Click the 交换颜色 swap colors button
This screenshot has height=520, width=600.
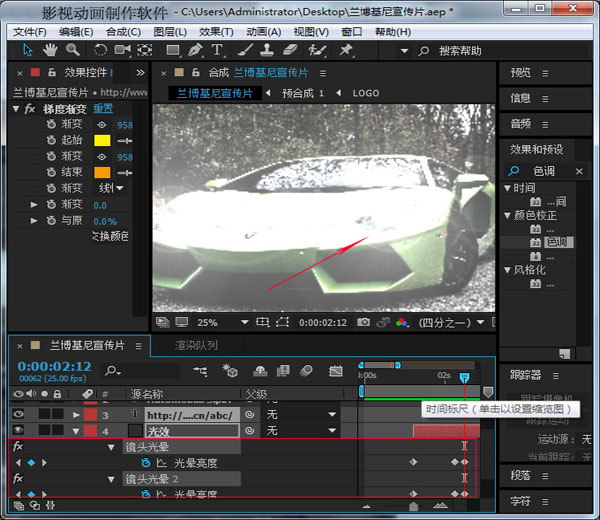(x=110, y=236)
